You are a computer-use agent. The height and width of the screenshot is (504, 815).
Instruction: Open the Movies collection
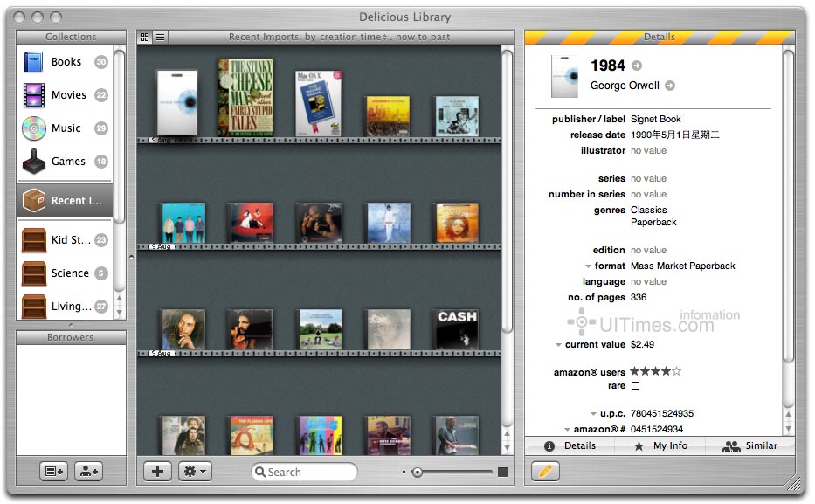pos(65,95)
